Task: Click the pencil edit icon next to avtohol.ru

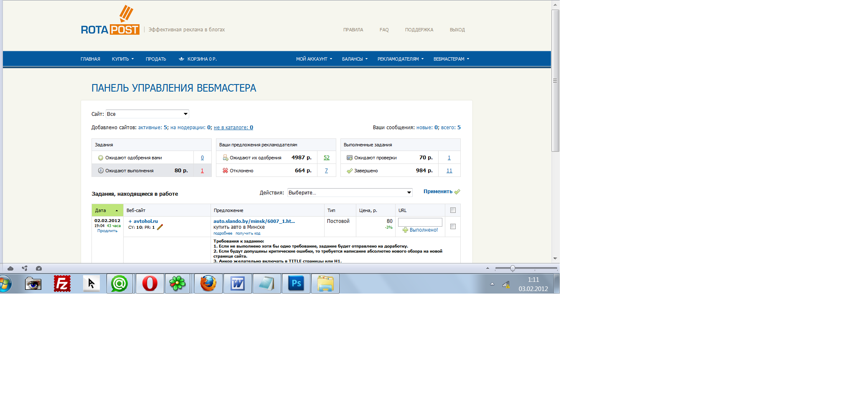Action: (160, 227)
